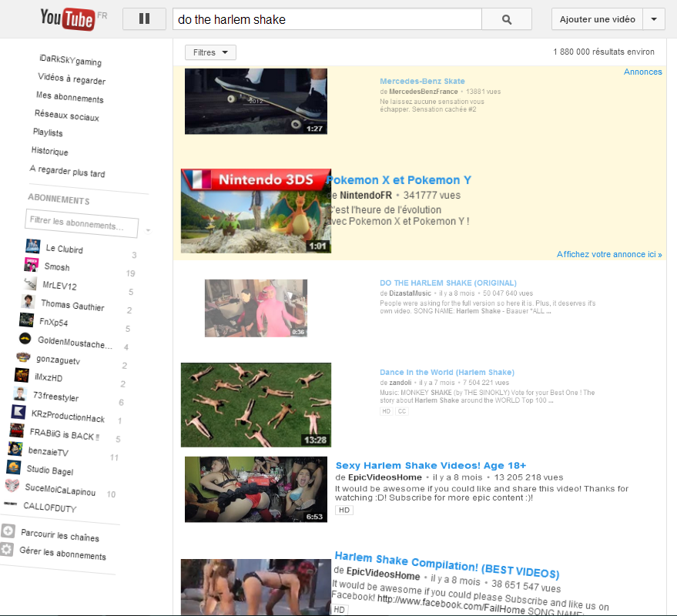
Task: Click MrLEV12 channel avatar
Action: (x=30, y=283)
